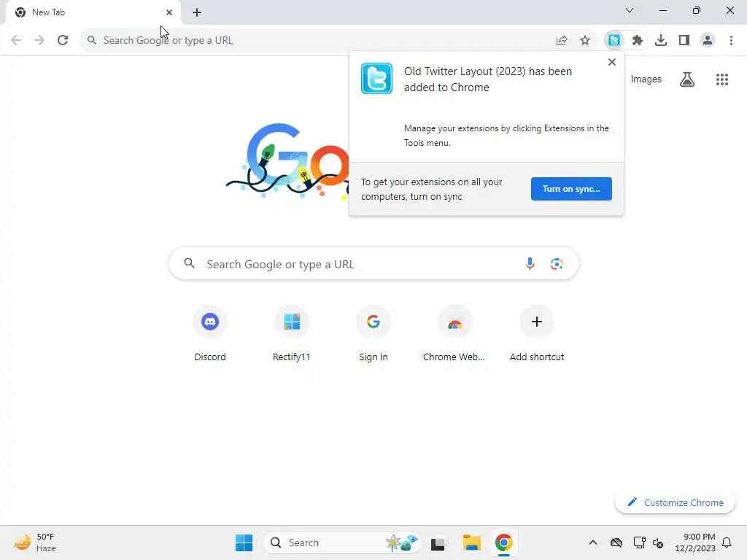Open the weather widget showing Haze
This screenshot has height=560, width=747.
point(34,542)
